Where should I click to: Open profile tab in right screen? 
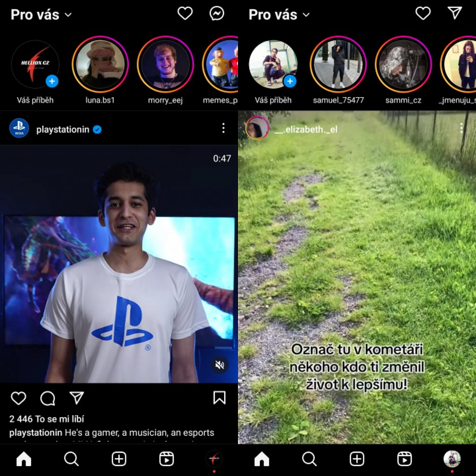(452, 459)
